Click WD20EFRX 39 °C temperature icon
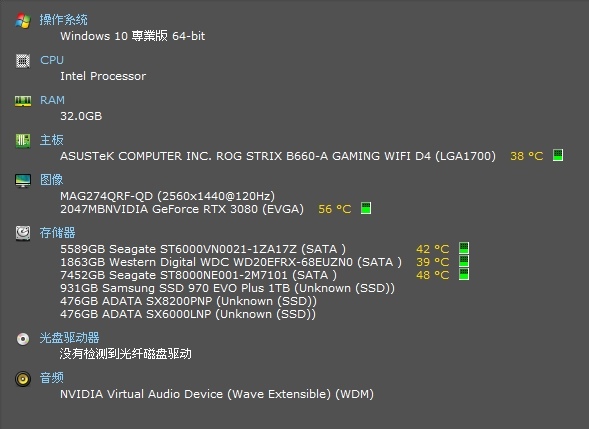This screenshot has width=589, height=429. 464,261
